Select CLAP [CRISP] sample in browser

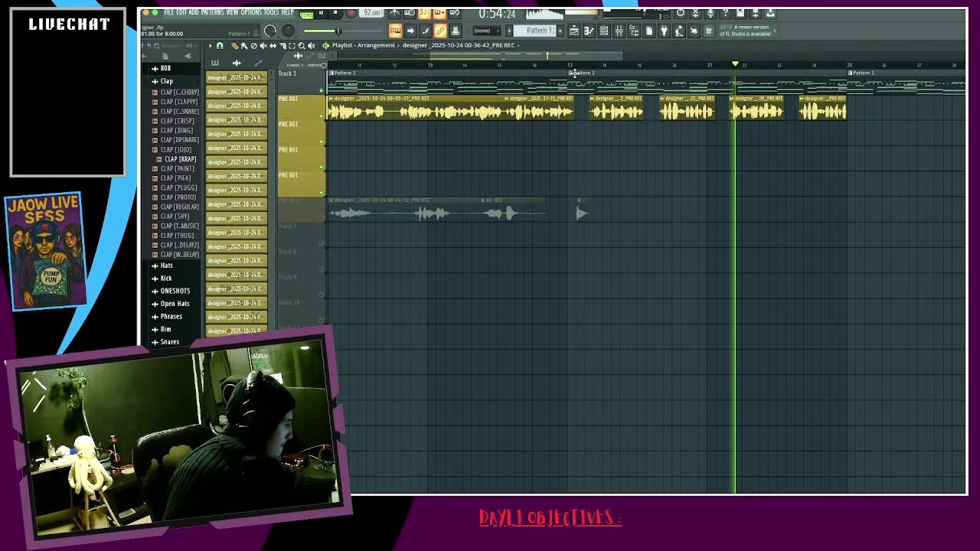[x=177, y=121]
